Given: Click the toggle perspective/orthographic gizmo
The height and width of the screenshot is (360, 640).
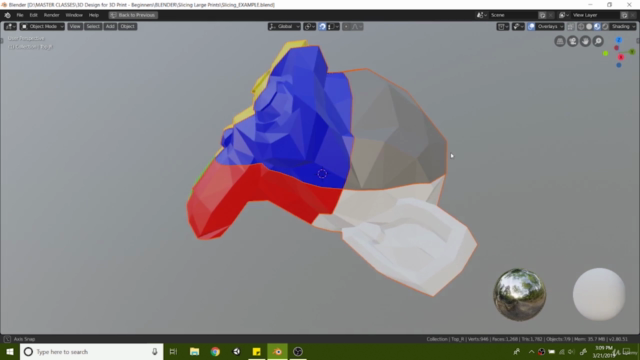Looking at the screenshot, I should tap(560, 41).
